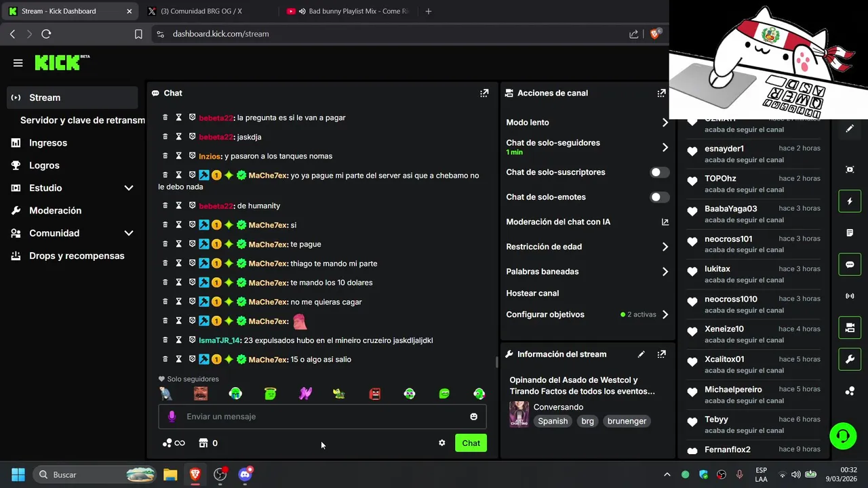Click Hostear canal
This screenshot has height=488, width=868.
532,293
